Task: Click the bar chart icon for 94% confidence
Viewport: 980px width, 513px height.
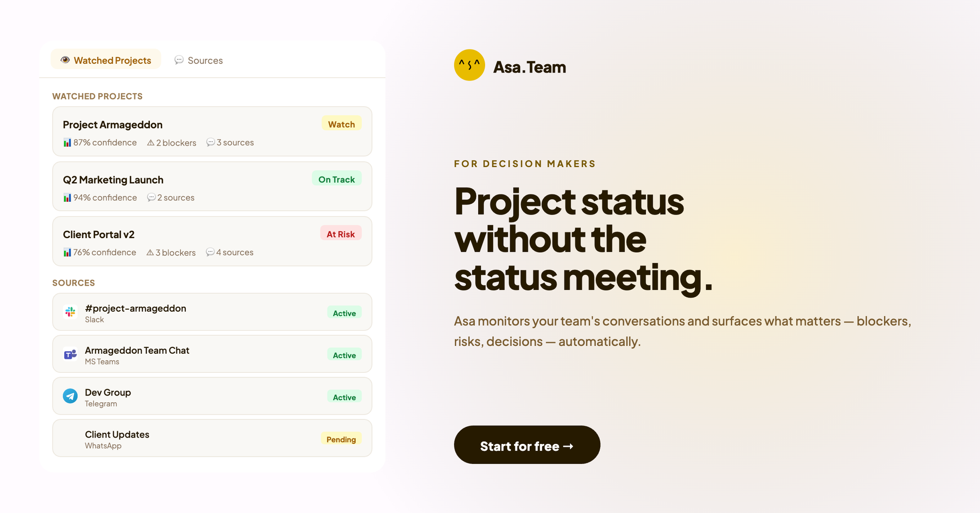Action: pos(67,197)
